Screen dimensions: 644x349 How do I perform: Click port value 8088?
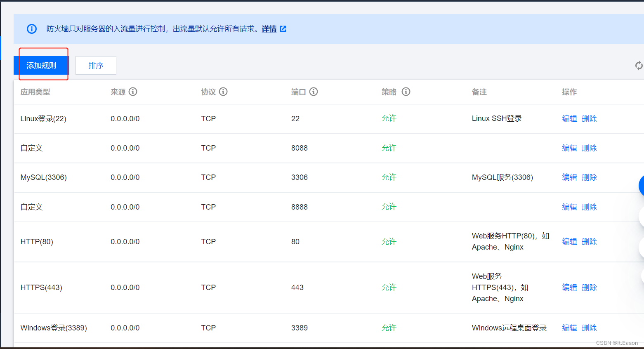coord(300,148)
